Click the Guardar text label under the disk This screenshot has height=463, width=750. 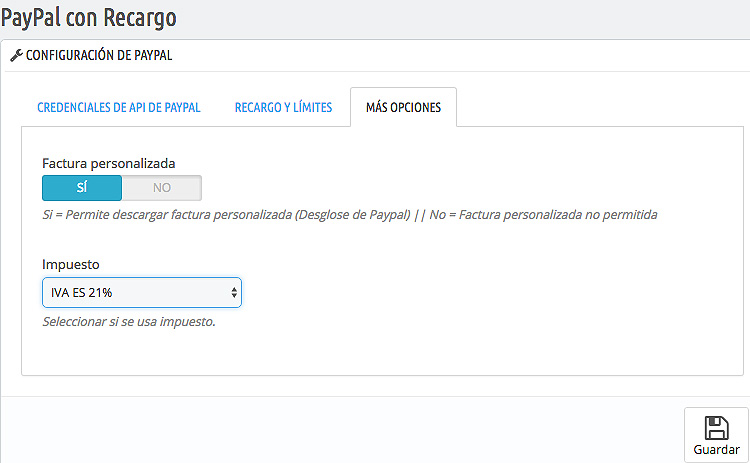pyautogui.click(x=716, y=450)
